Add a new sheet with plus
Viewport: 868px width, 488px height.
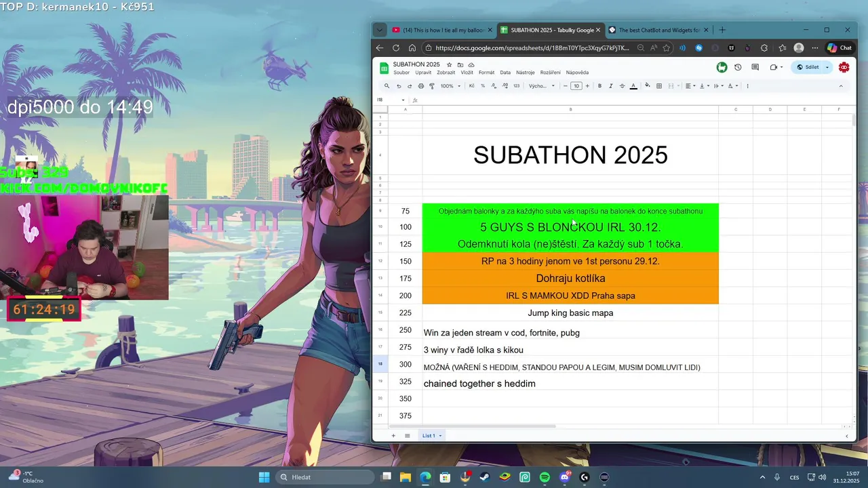tap(393, 436)
